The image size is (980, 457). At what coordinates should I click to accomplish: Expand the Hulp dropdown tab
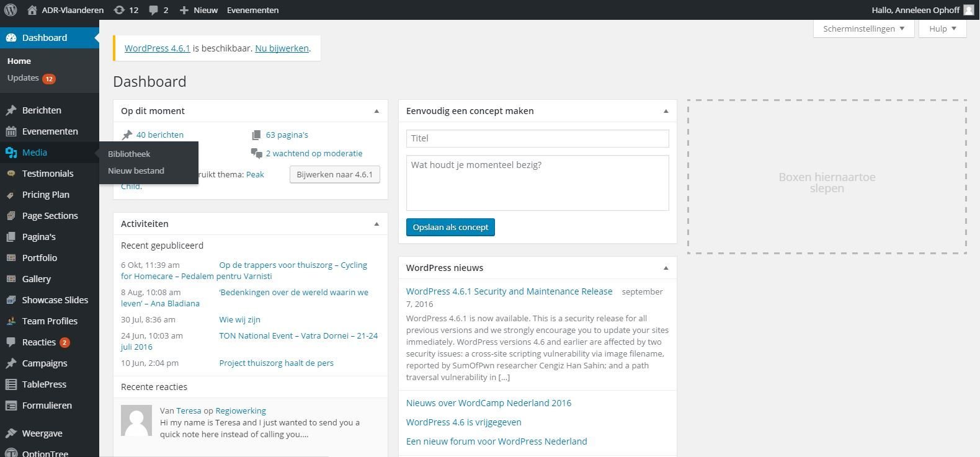tap(943, 29)
